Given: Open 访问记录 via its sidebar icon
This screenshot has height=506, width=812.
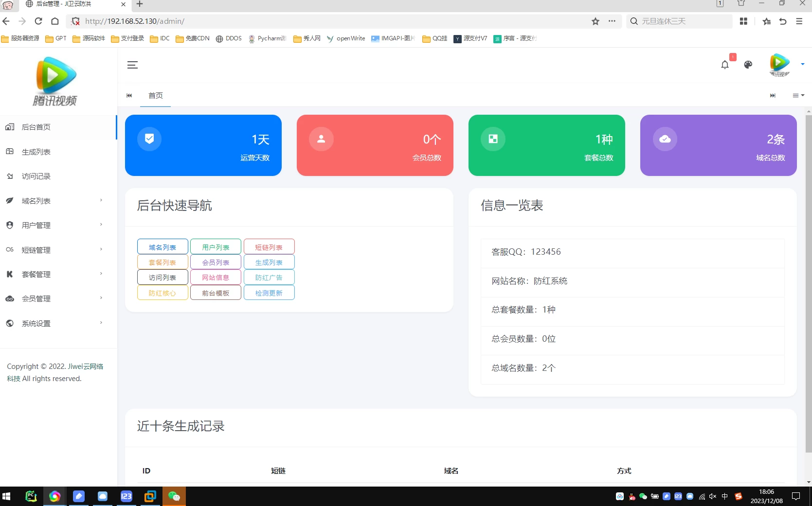Looking at the screenshot, I should pyautogui.click(x=10, y=176).
